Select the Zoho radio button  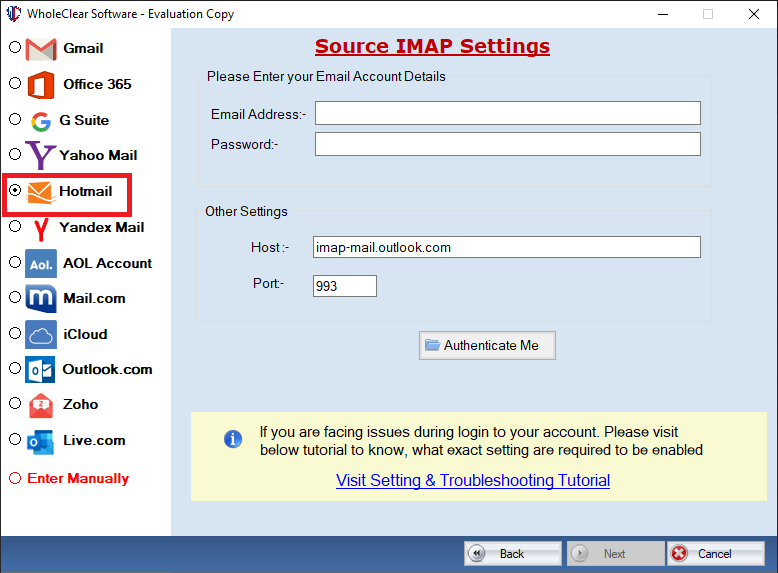coord(15,403)
